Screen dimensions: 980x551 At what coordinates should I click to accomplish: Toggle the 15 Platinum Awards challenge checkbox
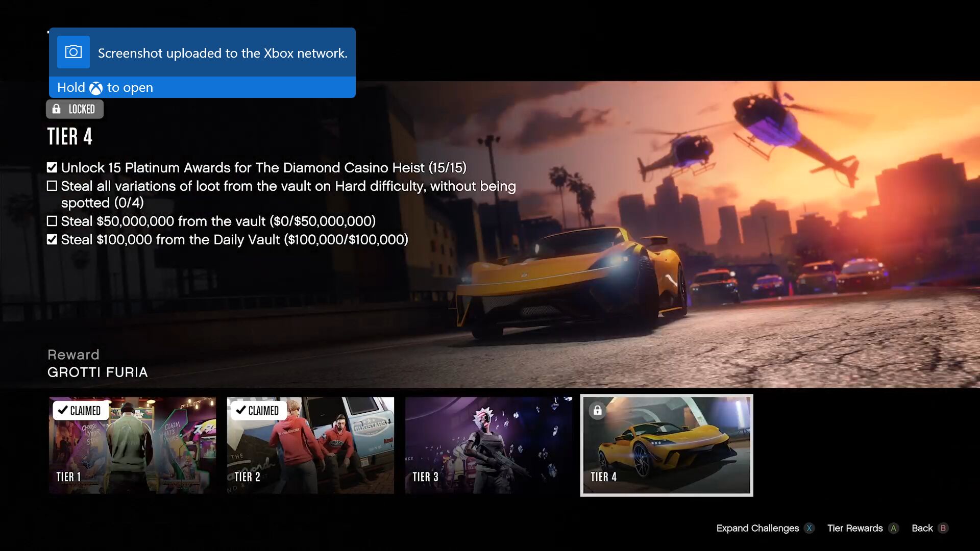point(52,167)
